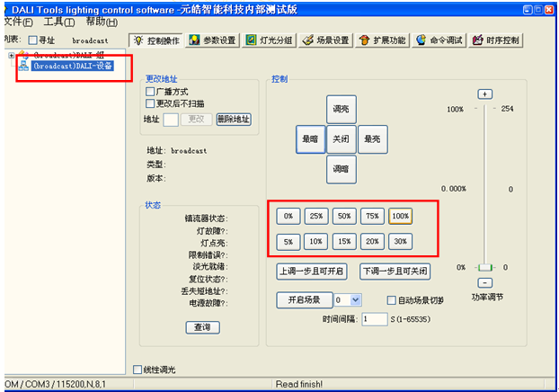
Task: Select the (broadcast)DALI-设备 tree node
Action: [72, 67]
